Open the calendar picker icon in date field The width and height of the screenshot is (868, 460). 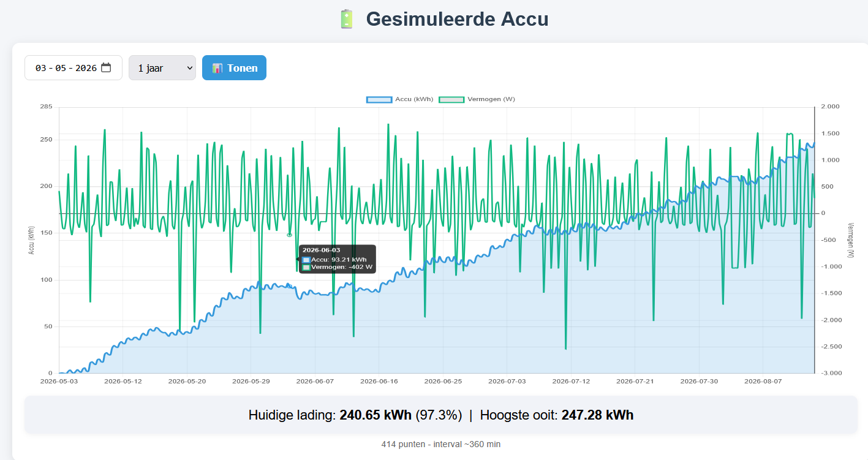(x=106, y=68)
